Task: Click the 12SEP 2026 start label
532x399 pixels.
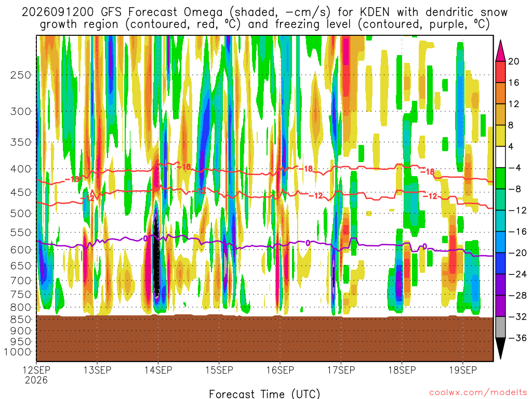Action: tap(36, 375)
